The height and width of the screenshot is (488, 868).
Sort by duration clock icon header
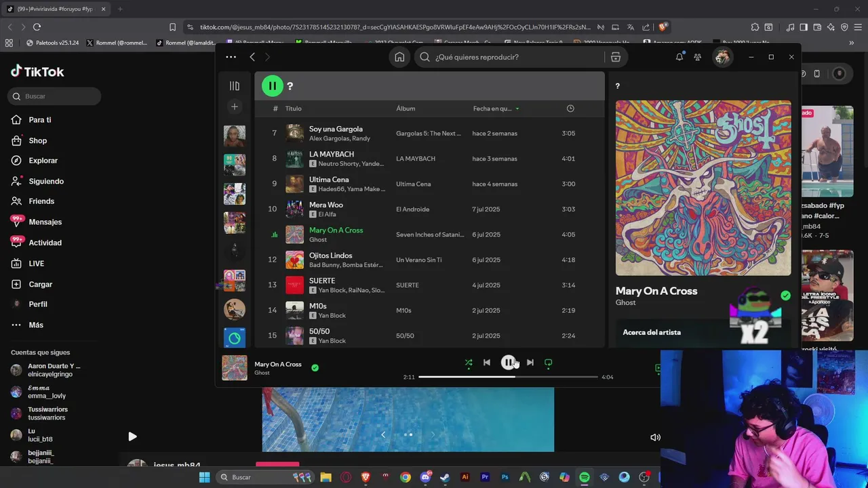tap(570, 108)
